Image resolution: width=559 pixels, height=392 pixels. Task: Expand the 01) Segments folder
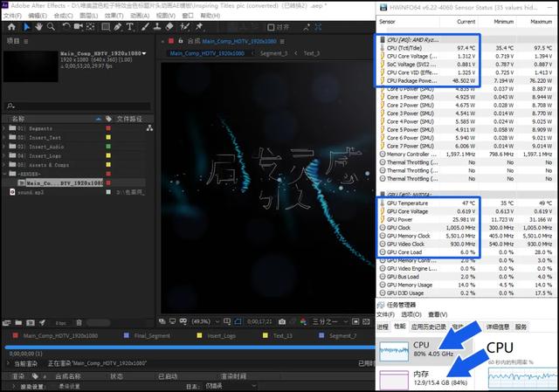coord(4,128)
